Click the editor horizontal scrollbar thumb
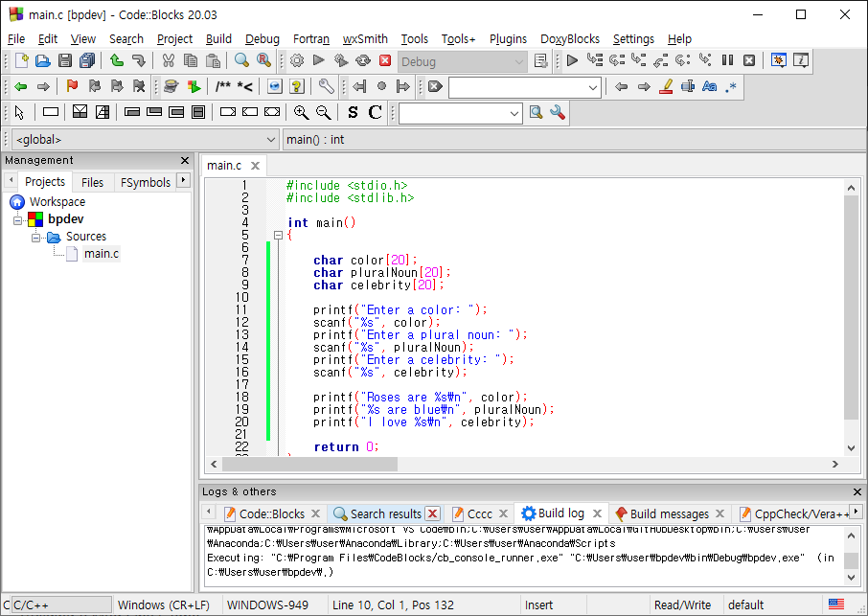Screen dimensions: 868x616 pyautogui.click(x=309, y=465)
